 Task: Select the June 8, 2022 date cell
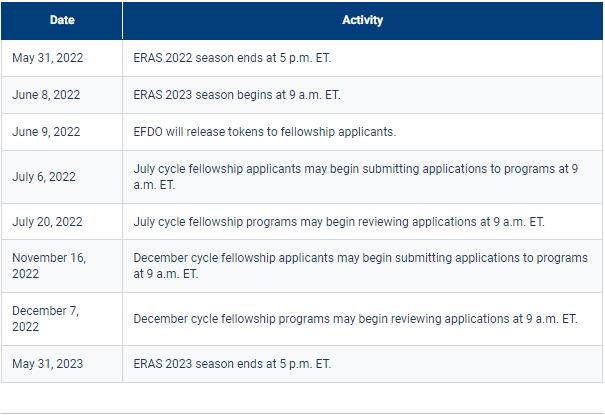coord(62,95)
